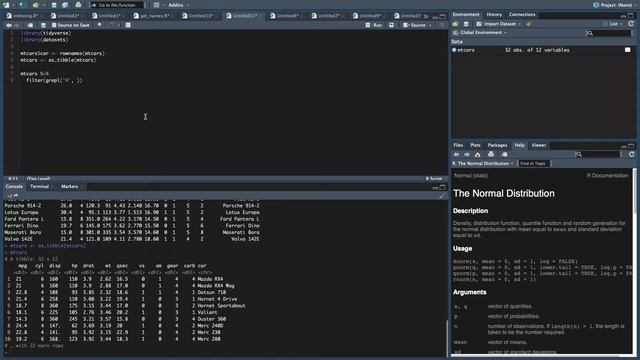Click the Environment search field

pos(609,33)
